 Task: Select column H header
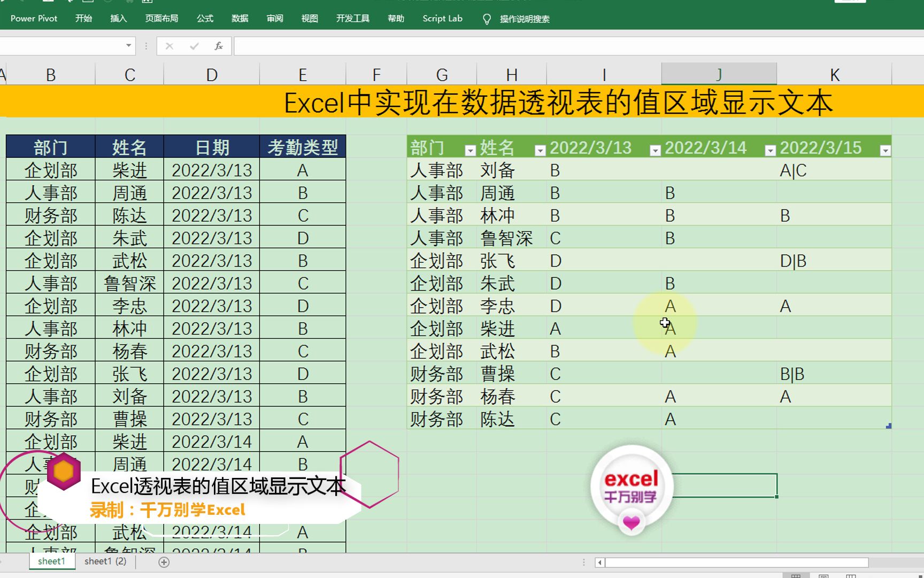[512, 74]
